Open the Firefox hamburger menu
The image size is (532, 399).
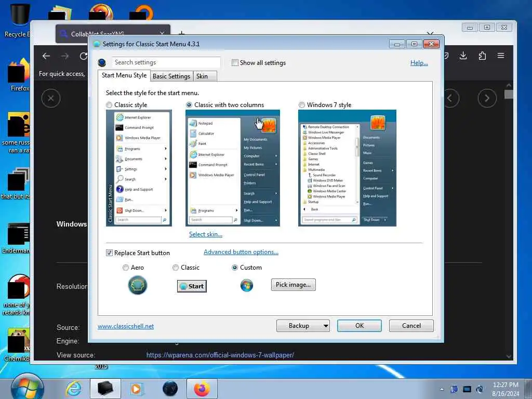[501, 56]
